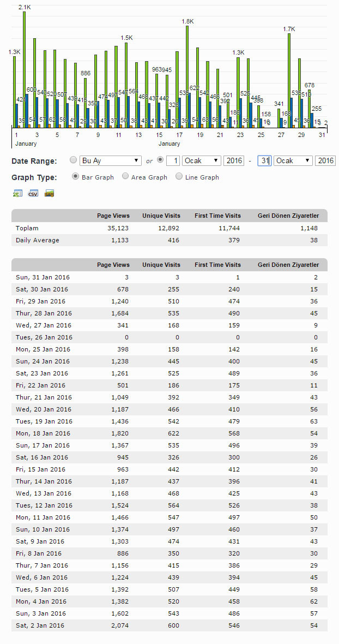
Task: Click page views value 1,684
Action: click(x=120, y=313)
